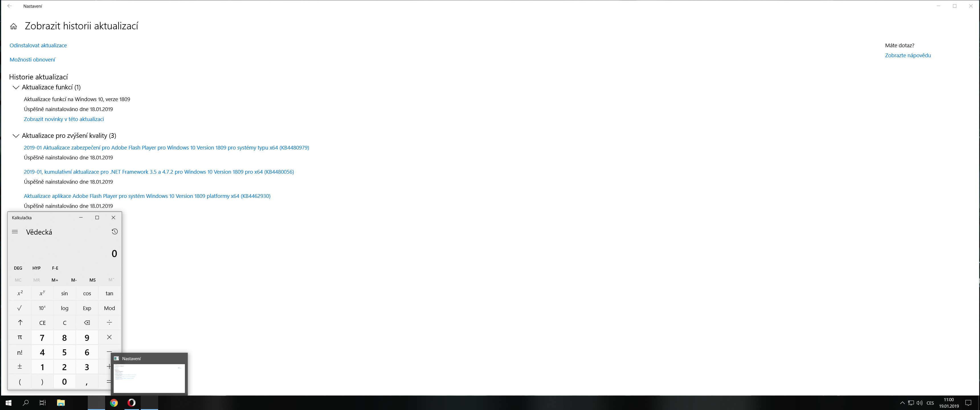Open KB4480979 Adobe Flash update link
The image size is (980, 410).
[x=166, y=147]
